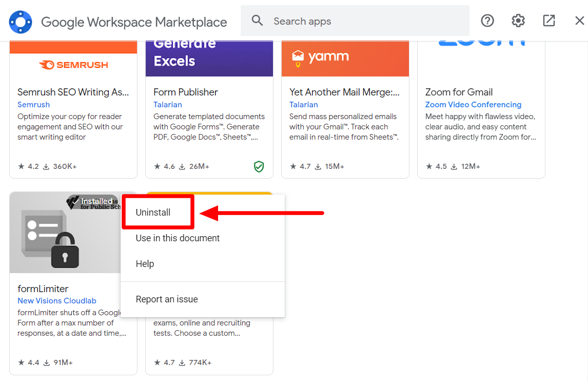The height and width of the screenshot is (383, 588).
Task: Select Use in this document
Action: pyautogui.click(x=178, y=238)
